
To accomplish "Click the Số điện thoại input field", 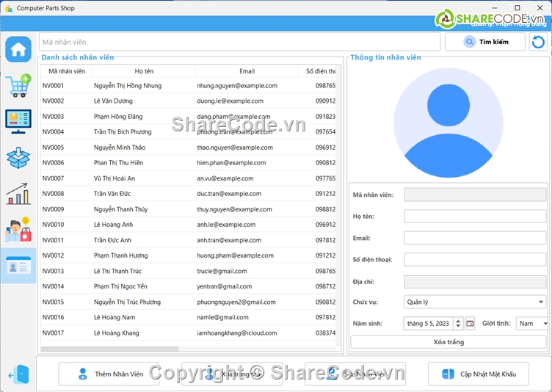I will pyautogui.click(x=475, y=260).
